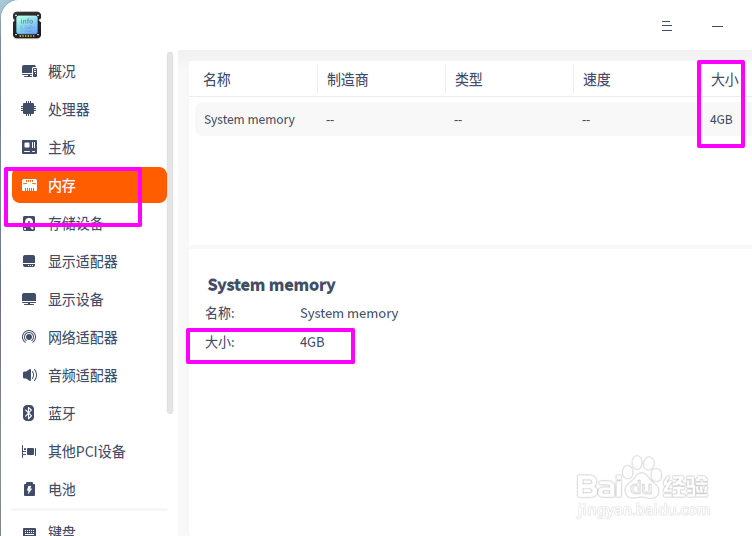
Task: Select the System memory table row
Action: [x=473, y=119]
